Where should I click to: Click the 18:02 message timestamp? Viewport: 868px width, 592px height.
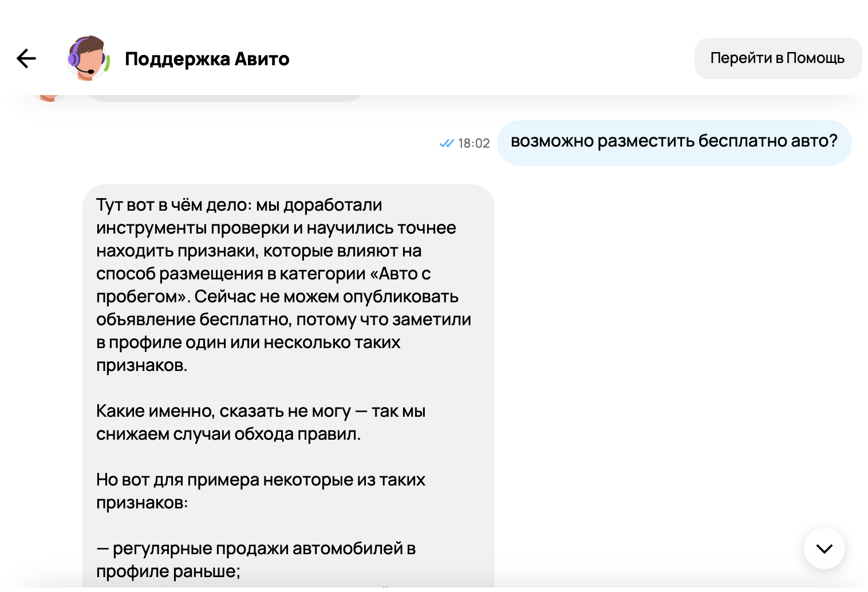(474, 143)
